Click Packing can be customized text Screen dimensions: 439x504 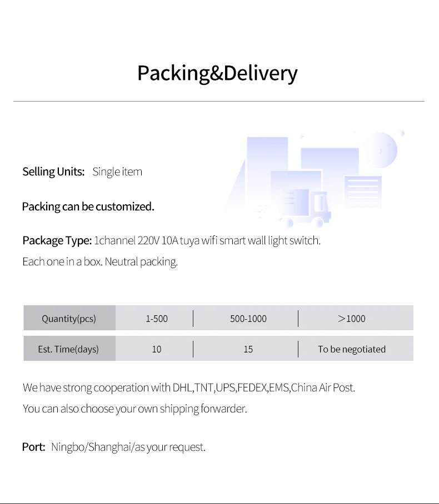tap(88, 206)
